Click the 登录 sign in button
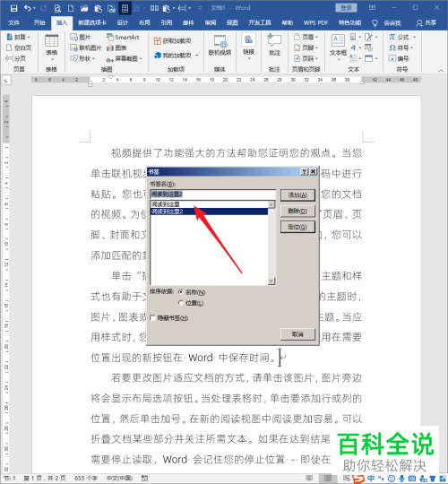Viewport: 448px width, 484px height. (346, 8)
